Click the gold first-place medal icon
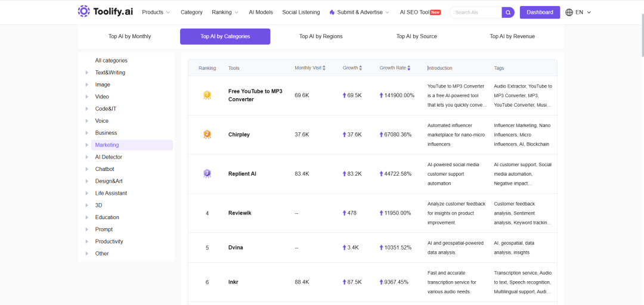The image size is (644, 305). tap(207, 95)
